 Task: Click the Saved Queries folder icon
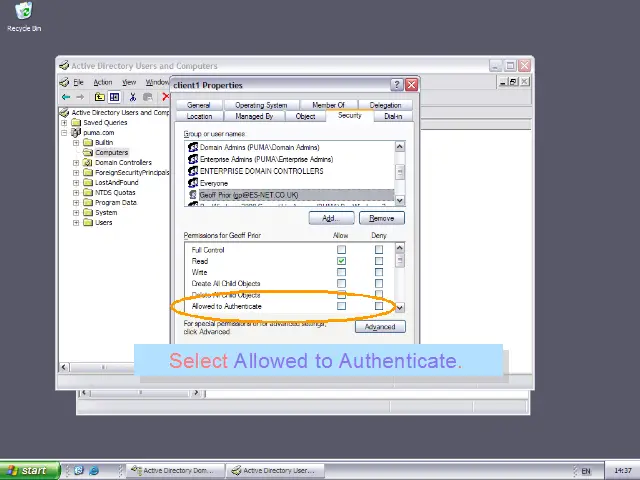coord(76,122)
